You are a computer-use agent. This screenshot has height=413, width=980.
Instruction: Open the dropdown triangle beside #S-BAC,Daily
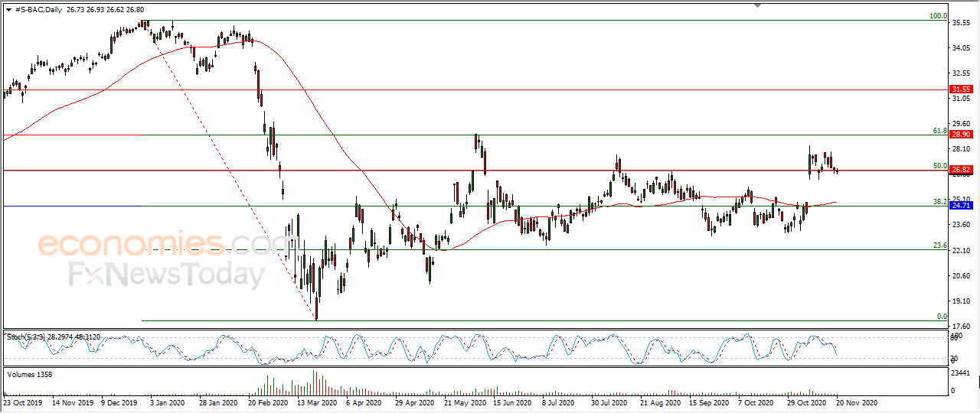coord(8,9)
